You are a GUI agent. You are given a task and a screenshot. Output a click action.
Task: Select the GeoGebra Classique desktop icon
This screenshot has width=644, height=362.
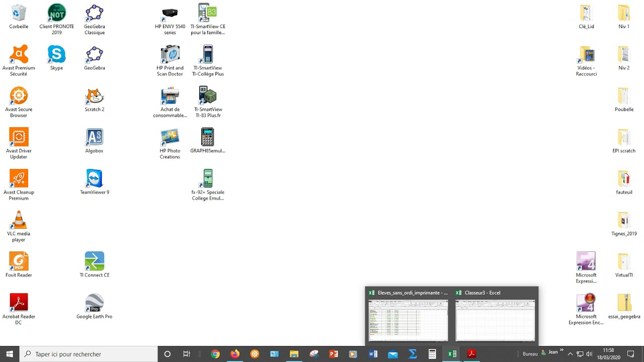tap(95, 20)
